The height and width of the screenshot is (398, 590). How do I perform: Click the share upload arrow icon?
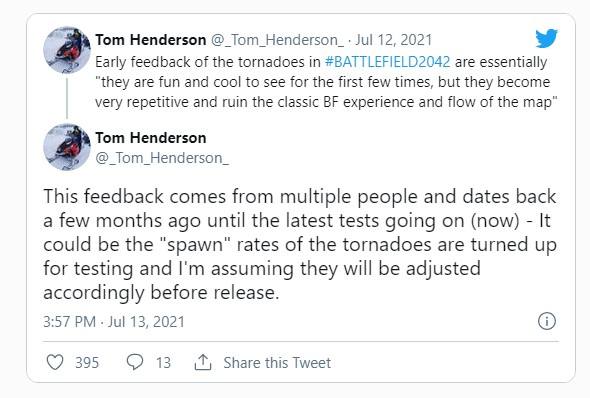(x=203, y=362)
